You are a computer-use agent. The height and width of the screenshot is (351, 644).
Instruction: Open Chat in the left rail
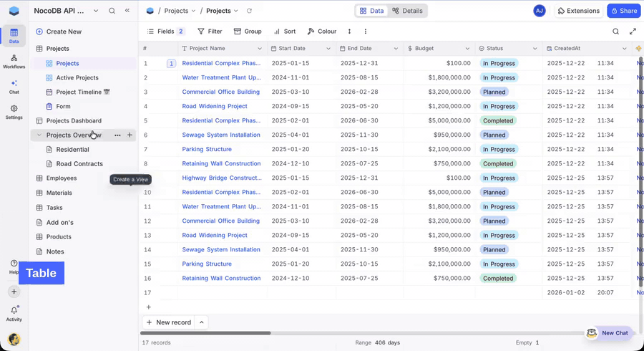point(14,87)
